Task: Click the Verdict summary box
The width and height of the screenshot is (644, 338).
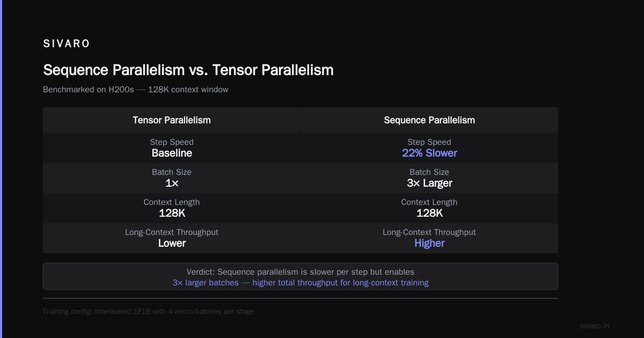Action: (x=301, y=276)
